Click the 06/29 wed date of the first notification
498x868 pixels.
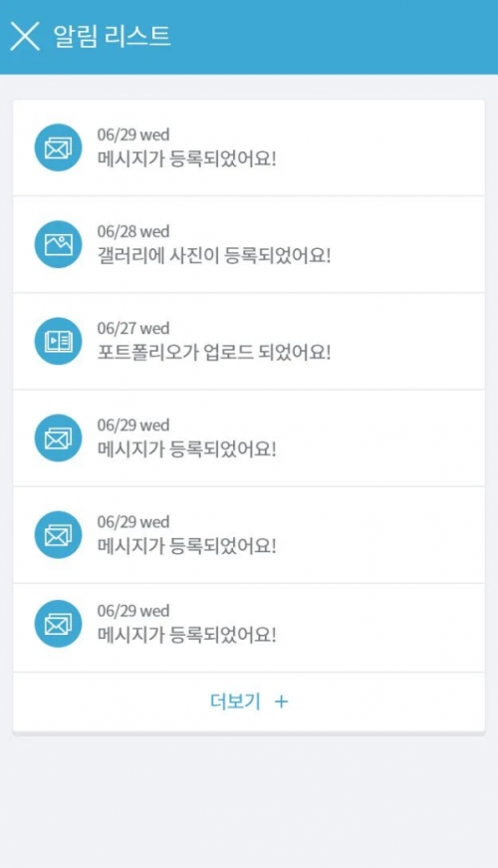(x=133, y=135)
